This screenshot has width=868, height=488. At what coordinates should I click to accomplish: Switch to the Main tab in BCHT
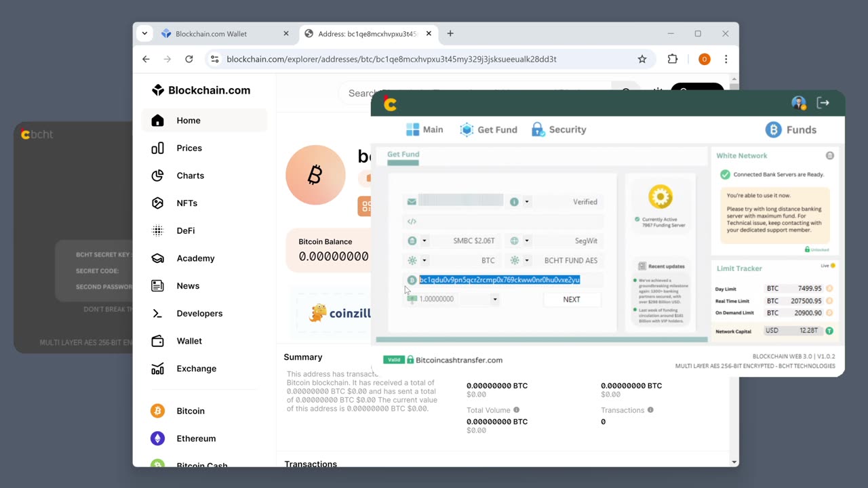(x=425, y=129)
